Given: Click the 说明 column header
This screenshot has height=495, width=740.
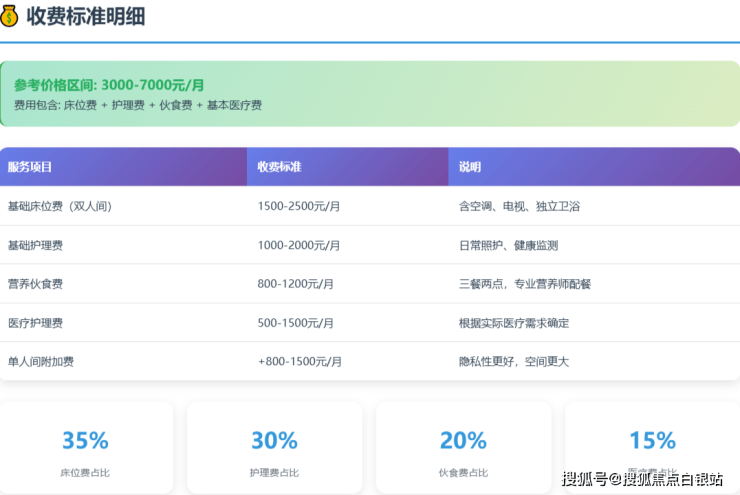Looking at the screenshot, I should 470,167.
